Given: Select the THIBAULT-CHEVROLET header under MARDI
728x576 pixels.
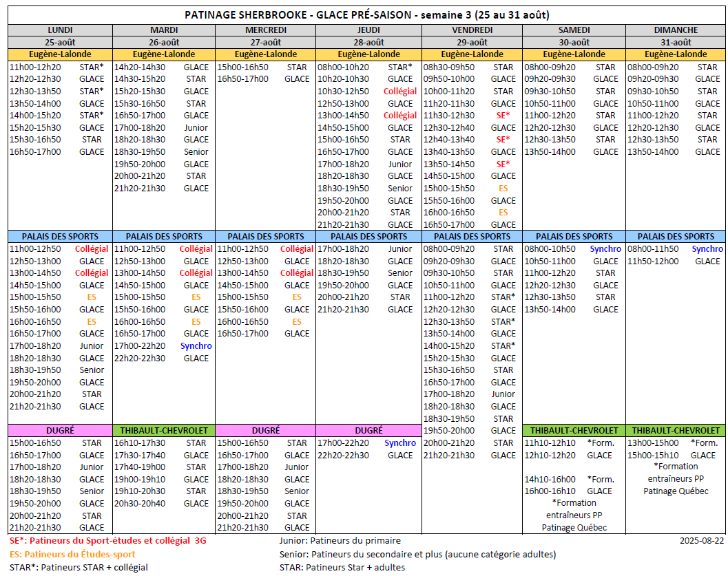Looking at the screenshot, I should (164, 430).
